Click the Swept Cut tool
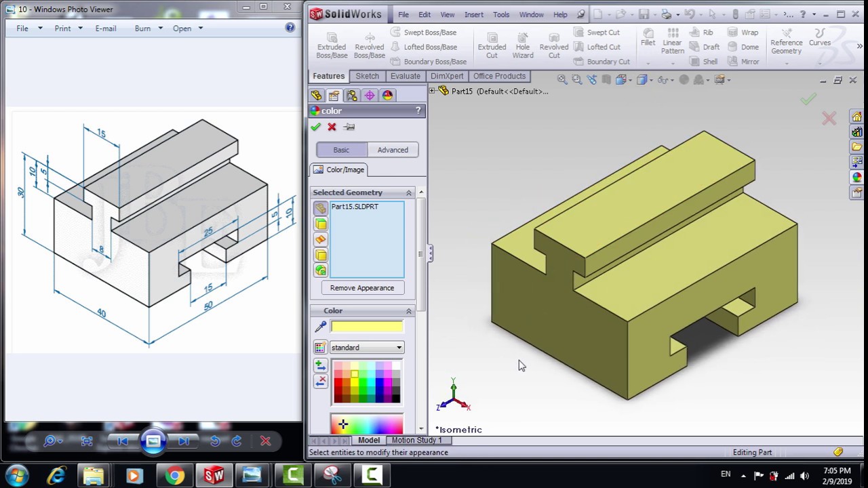The height and width of the screenshot is (488, 868). [597, 33]
